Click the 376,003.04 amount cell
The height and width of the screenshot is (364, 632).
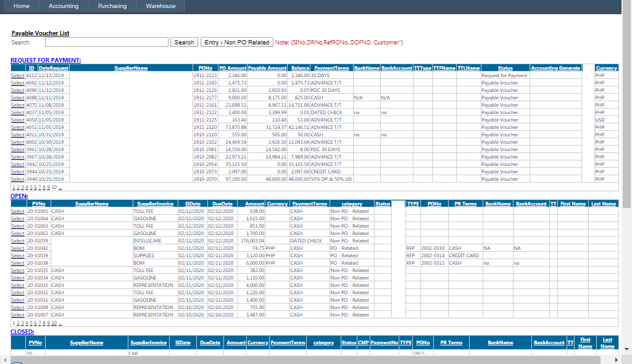pyautogui.click(x=251, y=241)
